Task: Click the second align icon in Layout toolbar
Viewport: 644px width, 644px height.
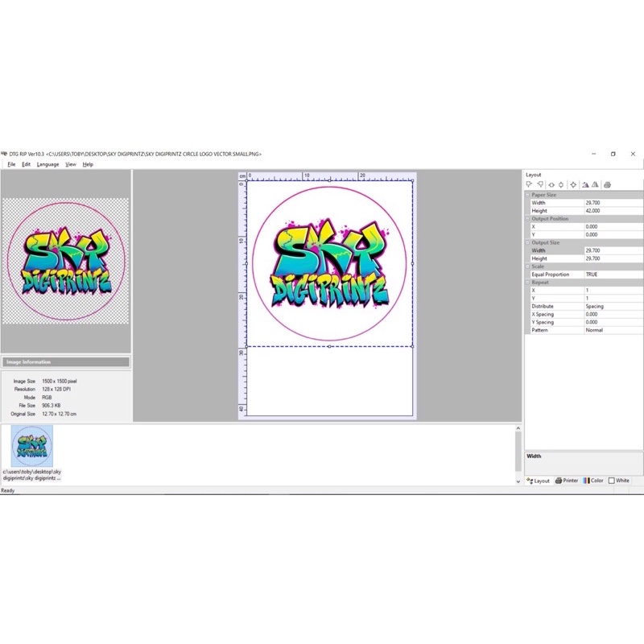Action: pos(540,184)
